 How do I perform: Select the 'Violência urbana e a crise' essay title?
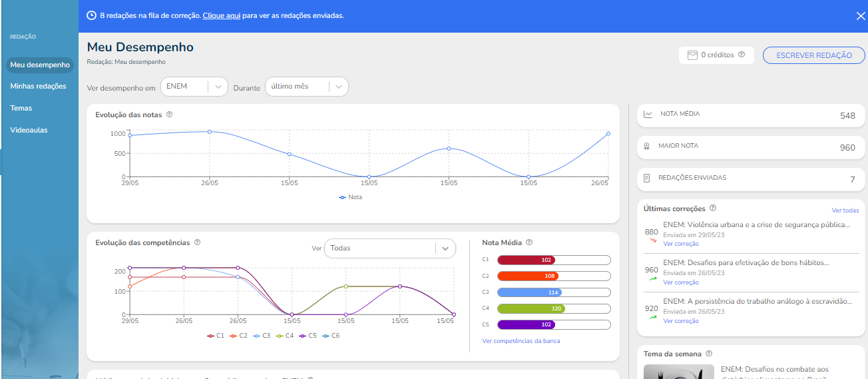coord(758,225)
